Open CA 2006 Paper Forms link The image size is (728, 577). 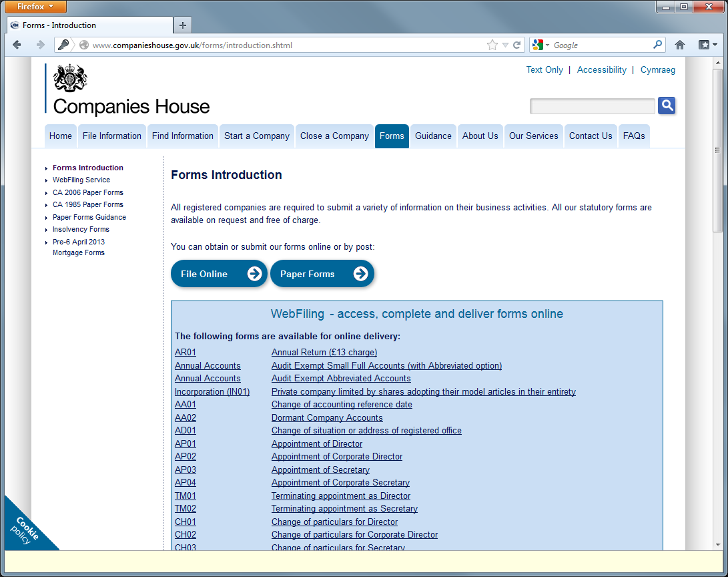click(88, 192)
